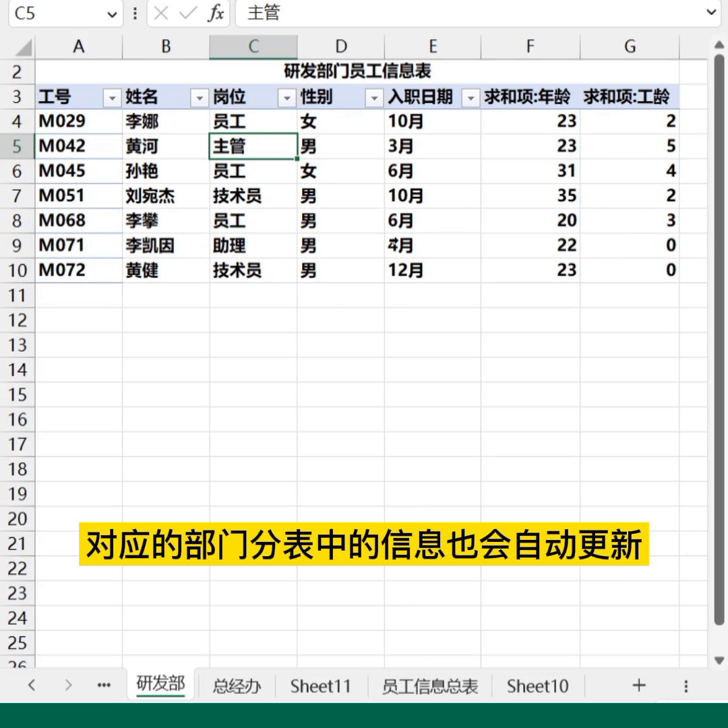Select the Sheet10 tab
Screen dimensions: 728x728
(537, 686)
